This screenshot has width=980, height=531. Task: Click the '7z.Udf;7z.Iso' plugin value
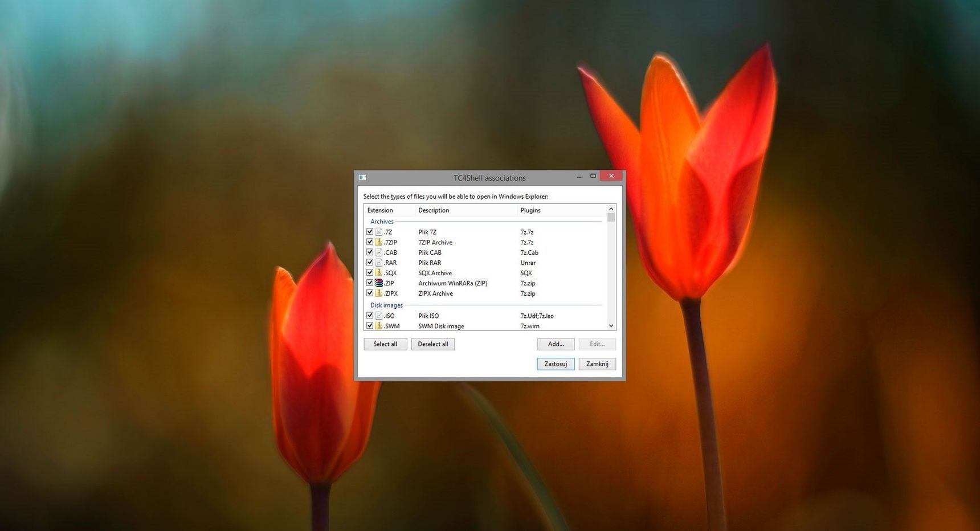pyautogui.click(x=537, y=316)
